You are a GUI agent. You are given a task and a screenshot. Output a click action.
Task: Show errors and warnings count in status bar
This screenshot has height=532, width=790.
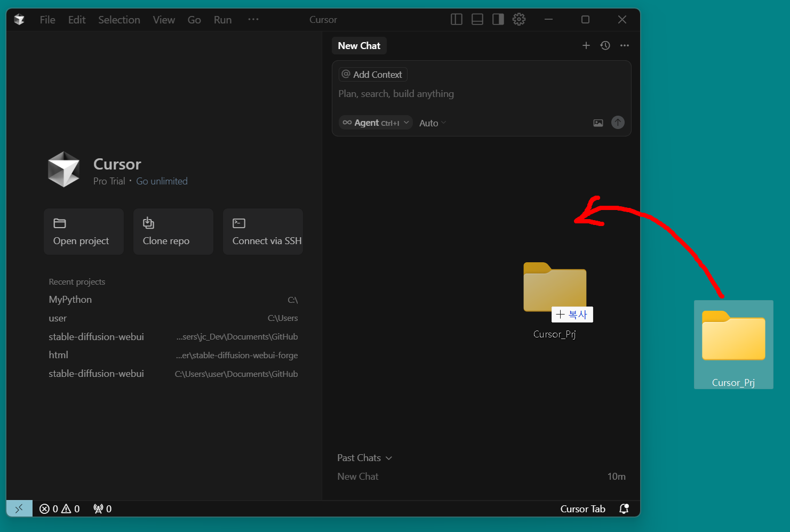pyautogui.click(x=60, y=509)
